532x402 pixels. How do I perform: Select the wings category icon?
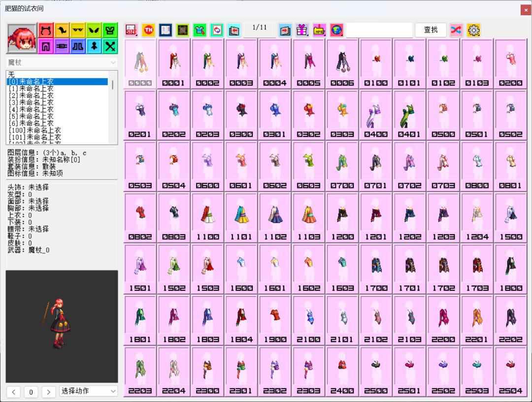click(94, 31)
